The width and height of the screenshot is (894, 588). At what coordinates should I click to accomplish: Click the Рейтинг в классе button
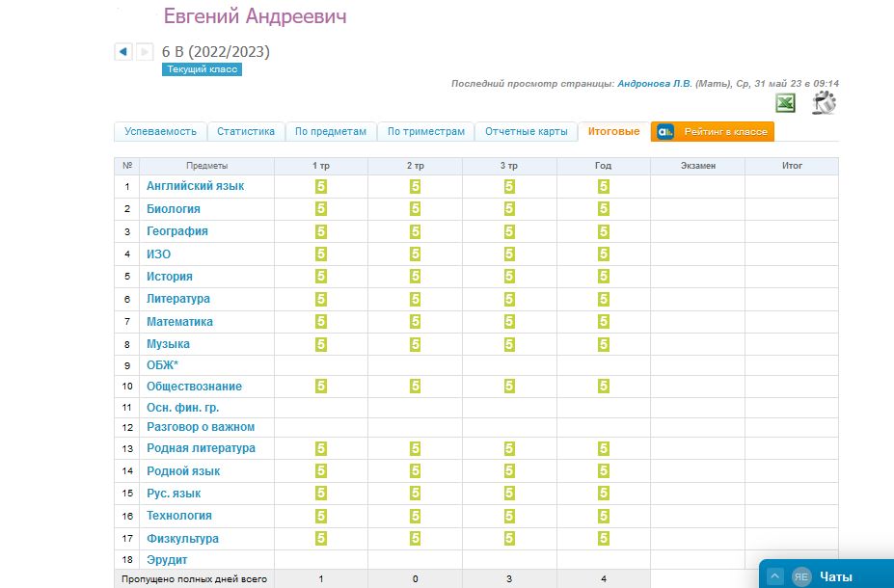click(713, 132)
